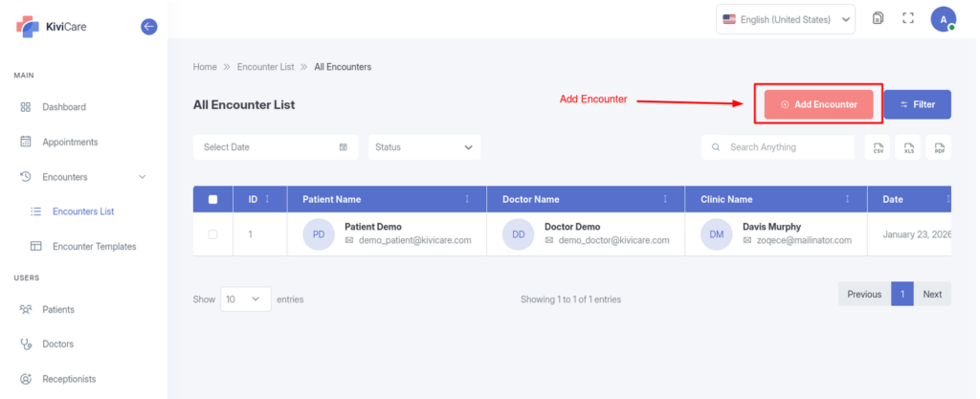980x399 pixels.
Task: Select the checkbox for encounter row 1
Action: pos(212,234)
